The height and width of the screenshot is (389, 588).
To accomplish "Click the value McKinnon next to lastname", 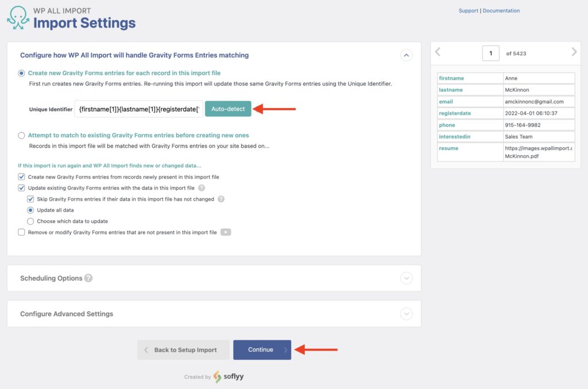I will pos(517,90).
